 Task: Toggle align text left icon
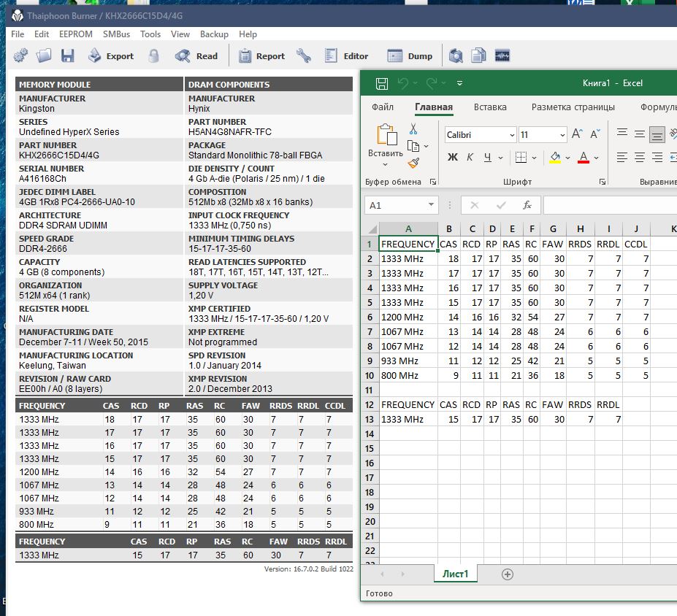[x=622, y=158]
